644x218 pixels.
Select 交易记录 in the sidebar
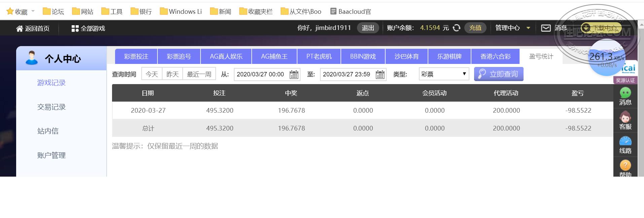pyautogui.click(x=51, y=107)
